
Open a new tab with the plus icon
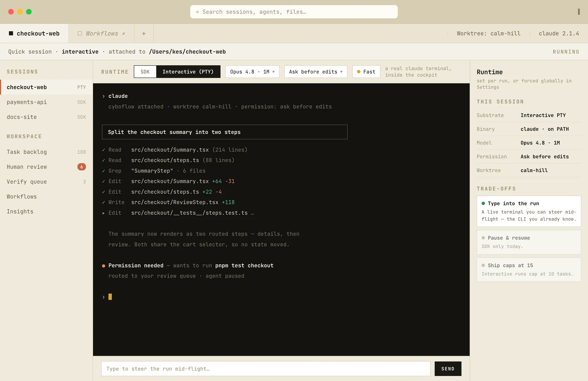(x=144, y=33)
